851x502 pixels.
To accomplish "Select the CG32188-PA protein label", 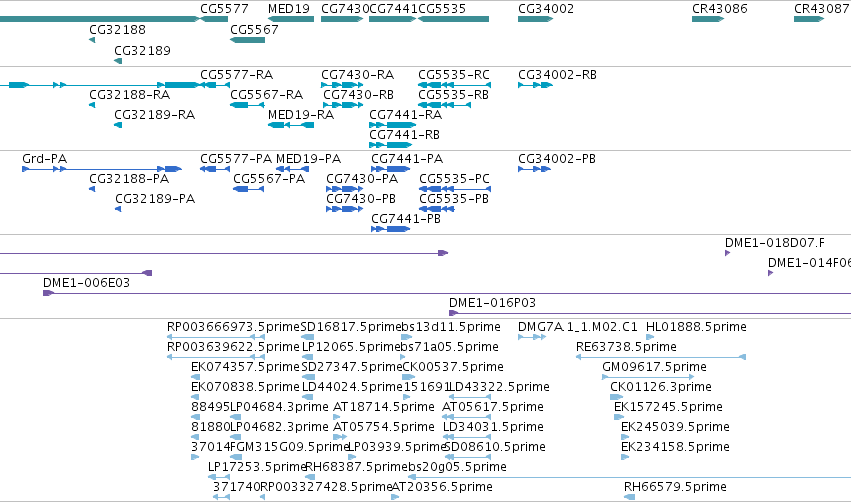I will click(129, 179).
